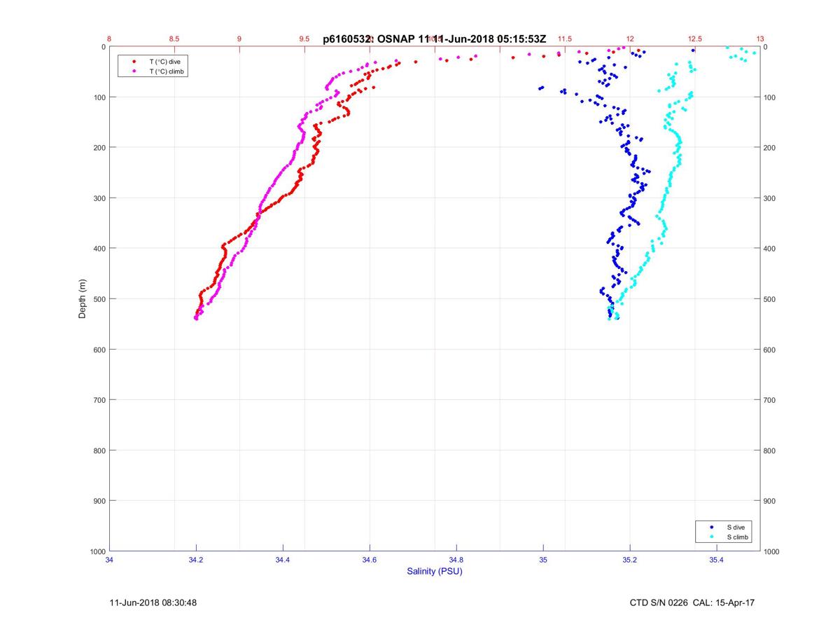
Task: Click the salinity tick label 34.4
Action: point(283,560)
